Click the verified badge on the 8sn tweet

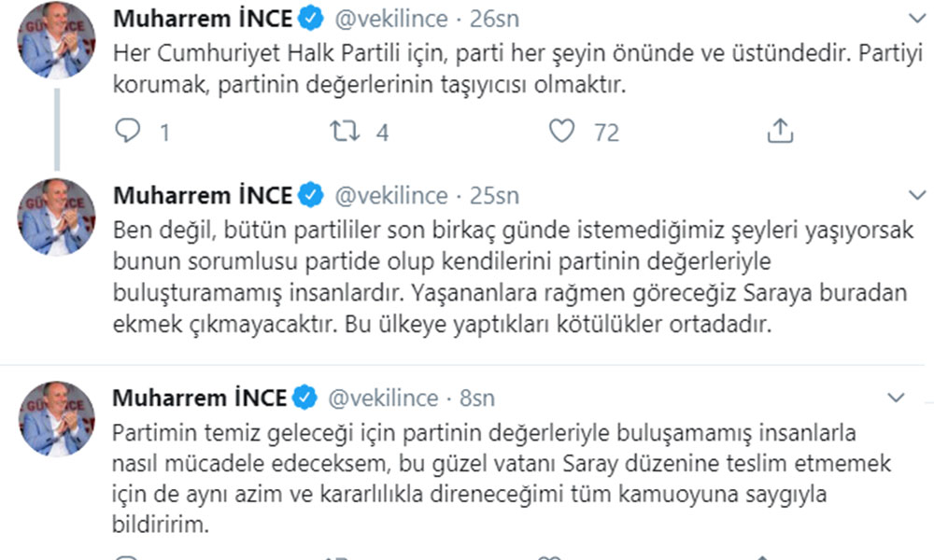coord(304,399)
